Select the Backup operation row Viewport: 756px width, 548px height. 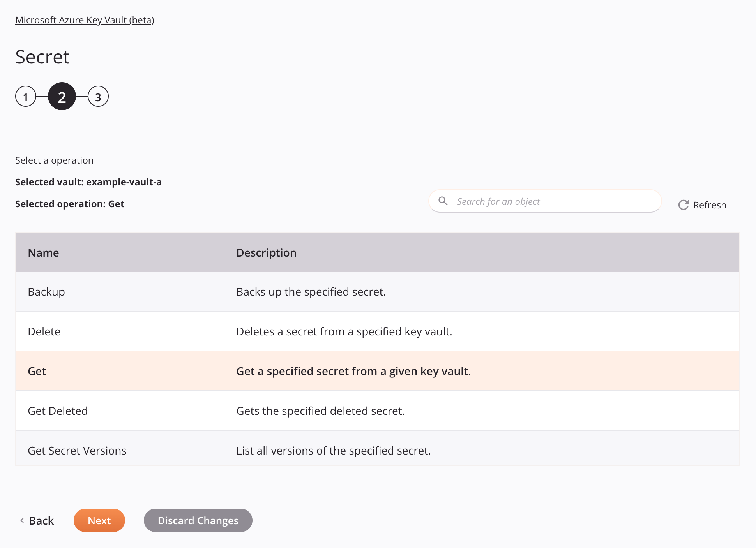377,291
